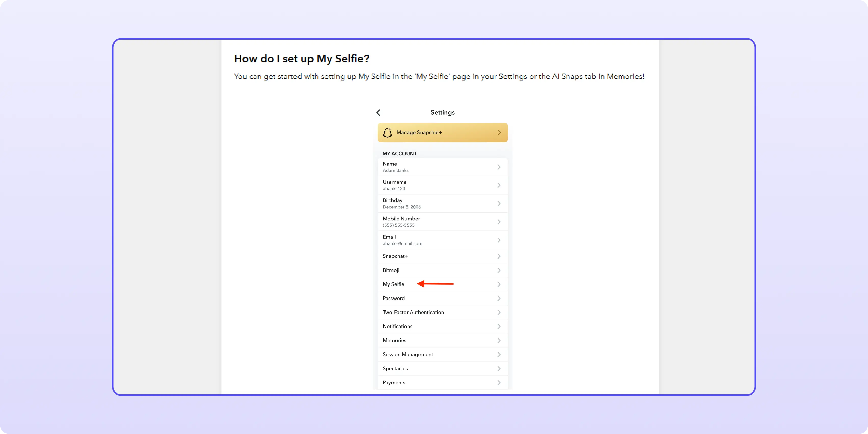This screenshot has height=434, width=868.
Task: Open the Session Management row
Action: click(x=442, y=355)
